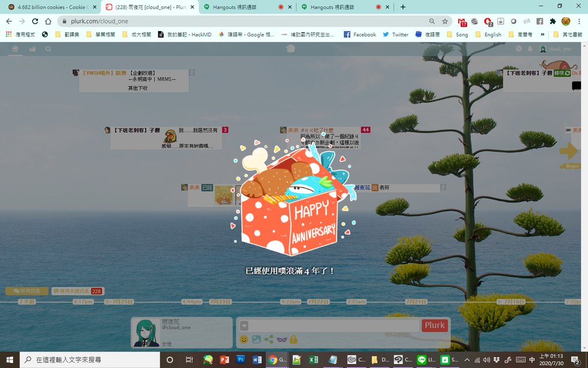Click the Windows taskbar search box
The height and width of the screenshot is (368, 588).
pyautogui.click(x=90, y=360)
